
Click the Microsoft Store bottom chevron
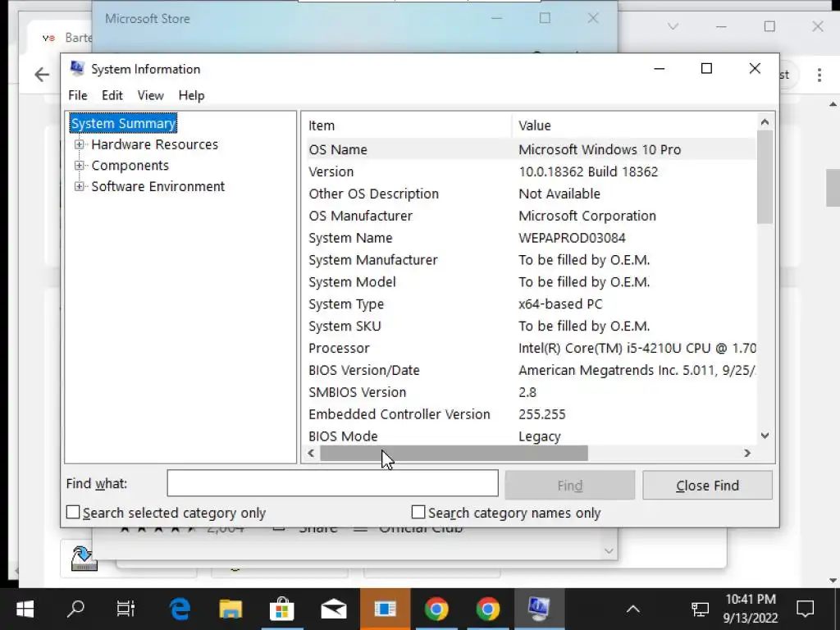[609, 550]
